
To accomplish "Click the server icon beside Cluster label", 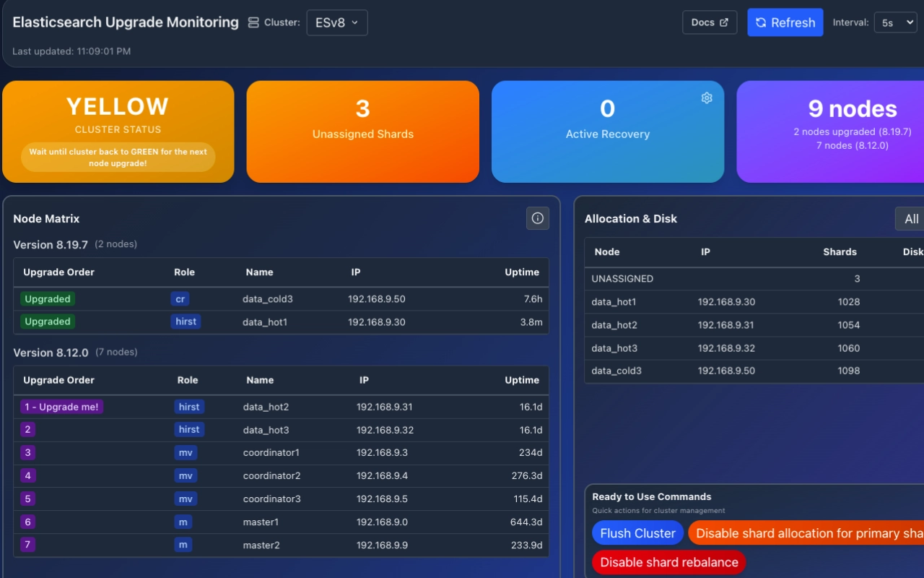I will point(253,22).
